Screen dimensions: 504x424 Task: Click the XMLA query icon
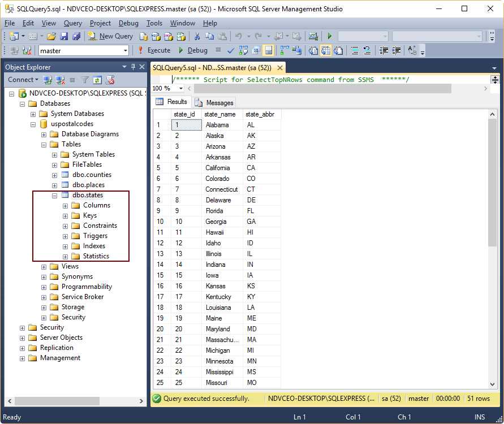181,37
